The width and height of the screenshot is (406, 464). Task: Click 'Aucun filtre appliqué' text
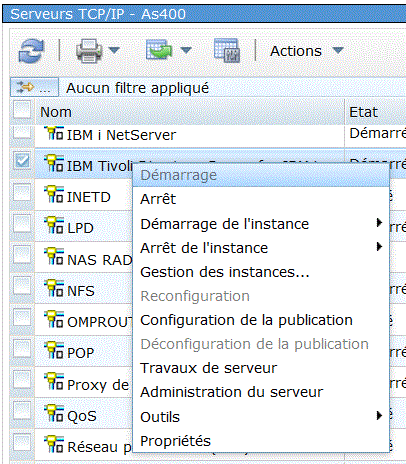pyautogui.click(x=137, y=88)
